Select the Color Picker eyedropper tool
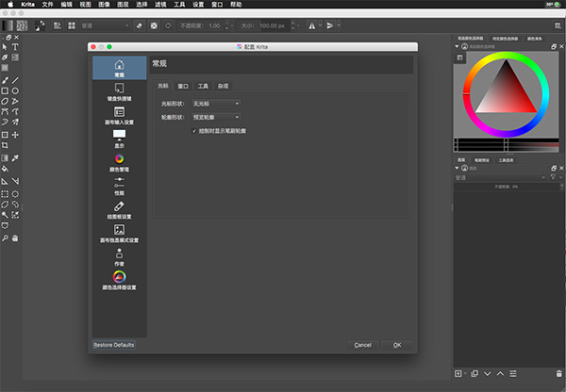Image resolution: width=566 pixels, height=392 pixels. pyautogui.click(x=15, y=158)
